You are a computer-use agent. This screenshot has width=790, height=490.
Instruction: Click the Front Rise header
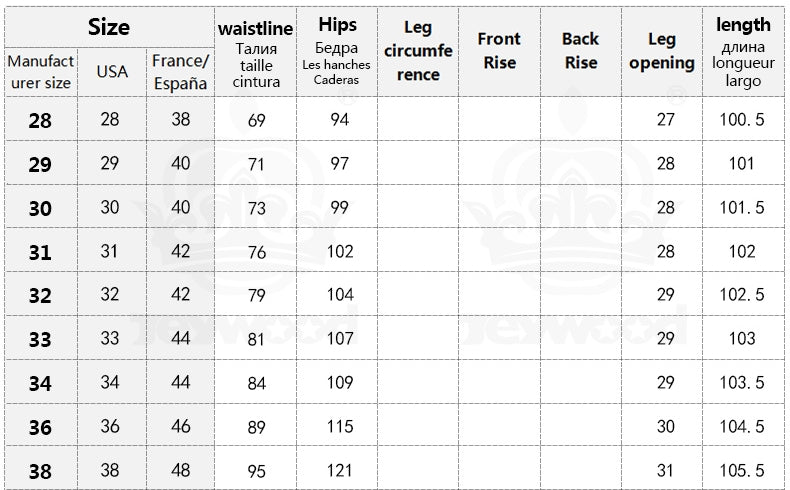click(499, 52)
